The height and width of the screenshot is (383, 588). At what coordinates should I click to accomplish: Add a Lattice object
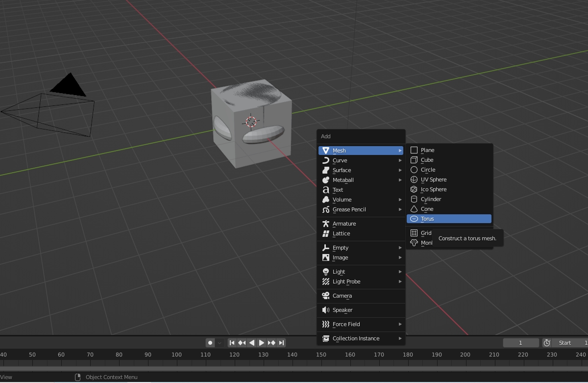[x=361, y=233]
